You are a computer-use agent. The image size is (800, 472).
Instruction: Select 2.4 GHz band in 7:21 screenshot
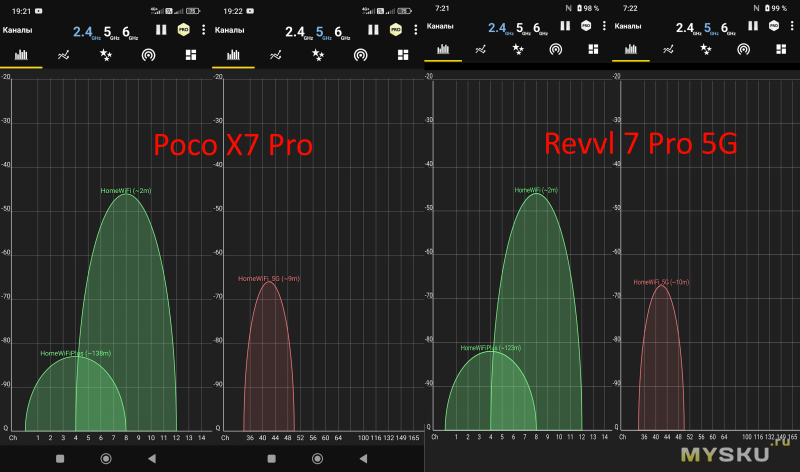(x=501, y=29)
